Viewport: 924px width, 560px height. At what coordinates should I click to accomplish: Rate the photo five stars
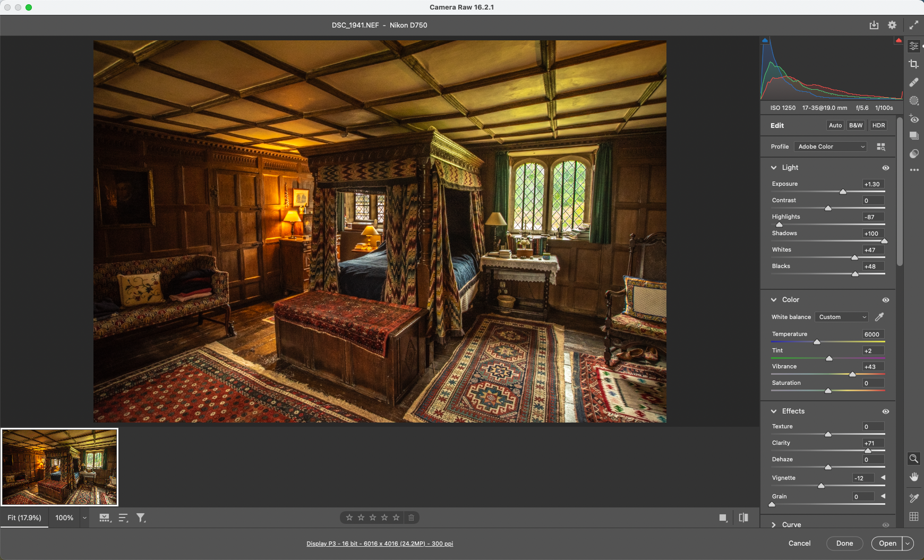click(396, 518)
